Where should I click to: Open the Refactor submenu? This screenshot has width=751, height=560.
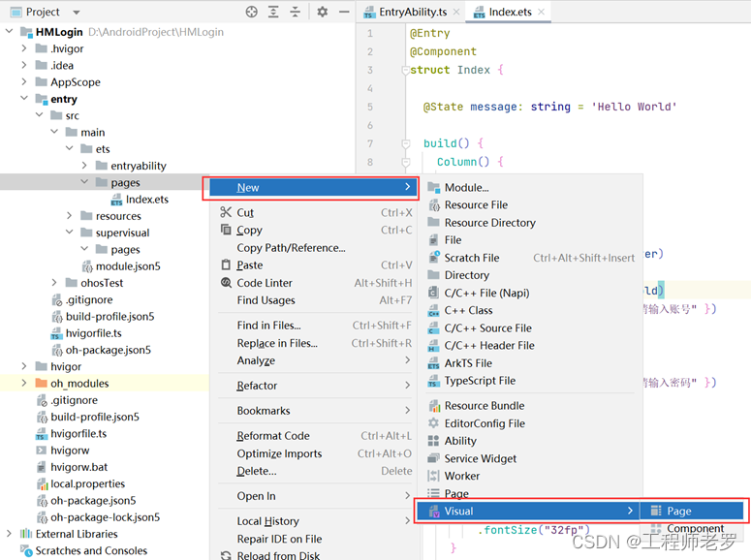(x=316, y=386)
